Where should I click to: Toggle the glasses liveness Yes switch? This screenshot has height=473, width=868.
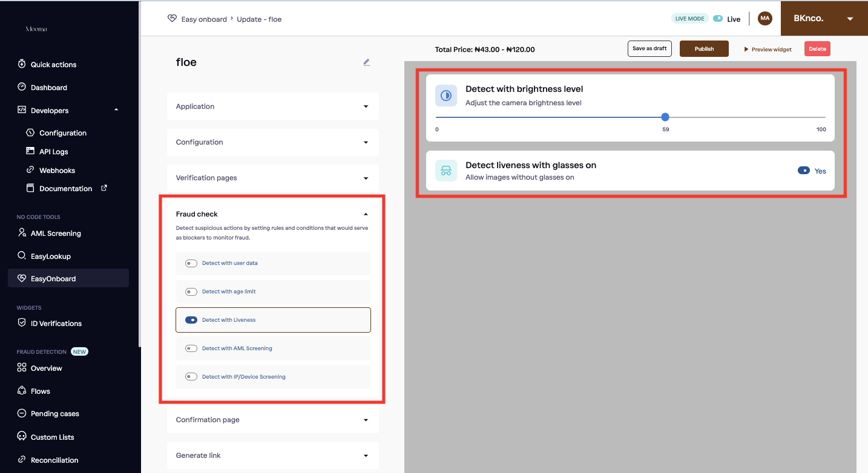(804, 171)
